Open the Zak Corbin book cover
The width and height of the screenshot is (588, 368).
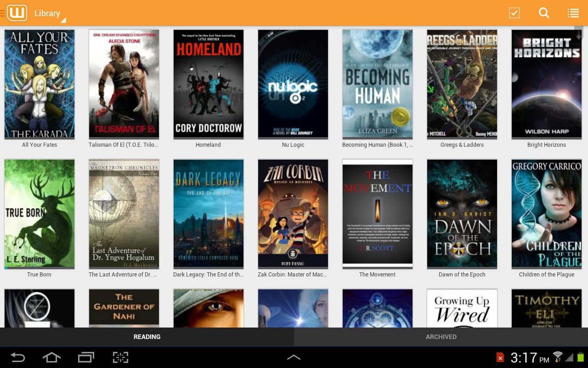(293, 214)
